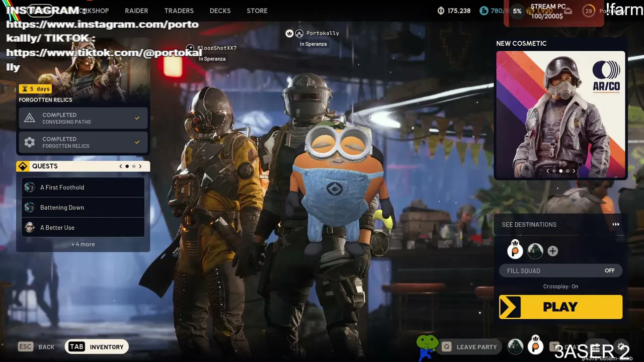Open the quest A Better Use
644x362 pixels.
[x=83, y=228]
